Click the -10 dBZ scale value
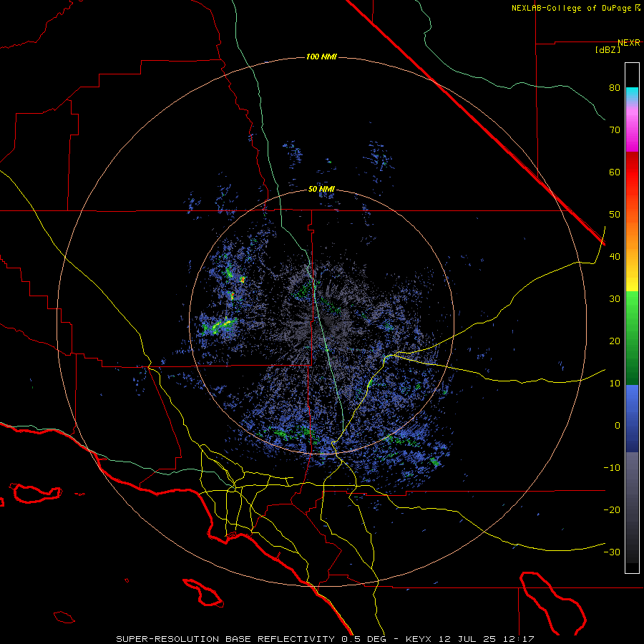This screenshot has width=644, height=644. 612,468
